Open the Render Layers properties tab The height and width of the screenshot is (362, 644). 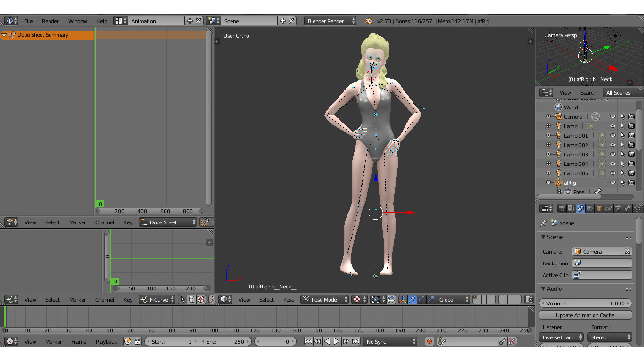point(571,208)
